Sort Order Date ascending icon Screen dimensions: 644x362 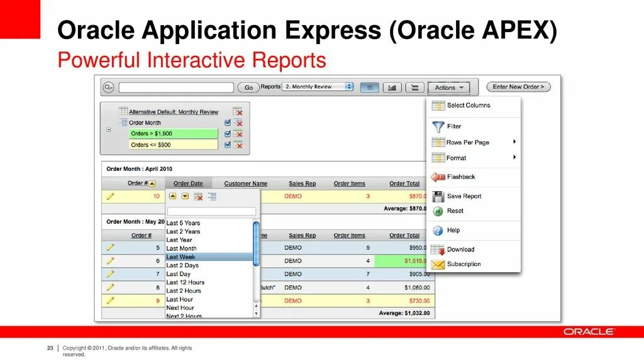tap(172, 196)
